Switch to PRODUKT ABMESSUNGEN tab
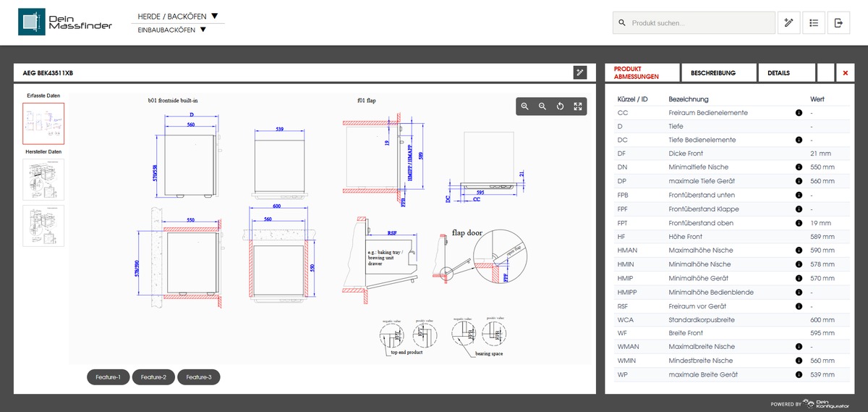 tap(642, 72)
